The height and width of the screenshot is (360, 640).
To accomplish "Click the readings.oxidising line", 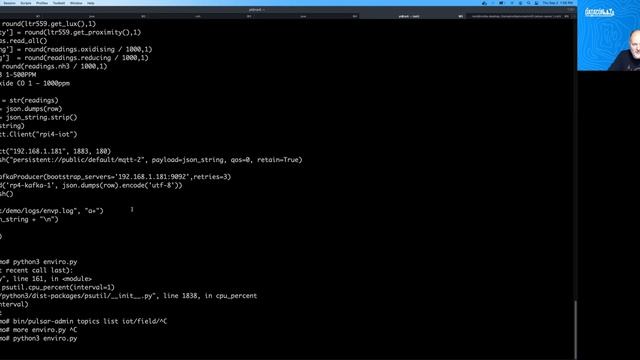I will pyautogui.click(x=76, y=49).
